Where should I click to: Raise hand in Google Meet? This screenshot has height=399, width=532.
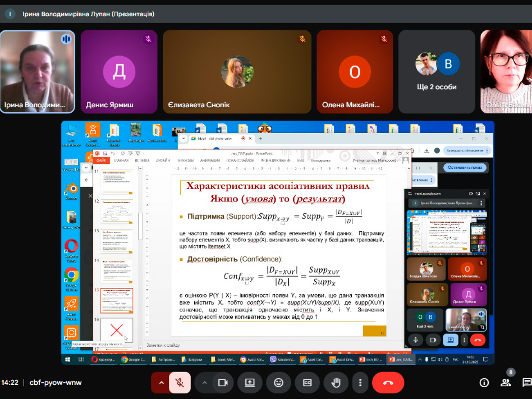pos(335,383)
